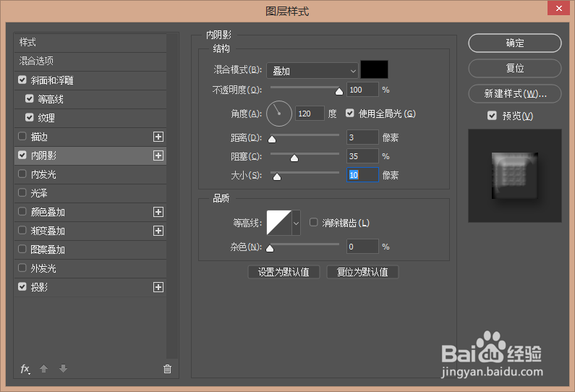Click 设置为默认值 button
The height and width of the screenshot is (392, 575).
tap(284, 272)
